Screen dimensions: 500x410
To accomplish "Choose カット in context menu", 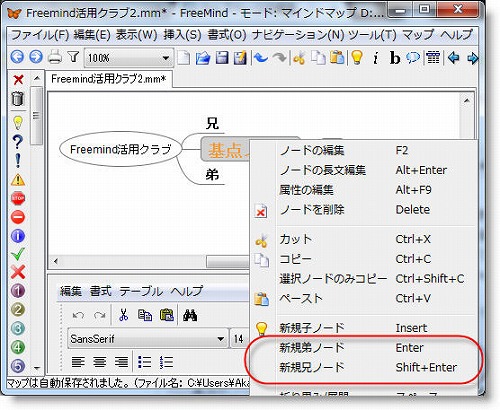I will 364,239.
